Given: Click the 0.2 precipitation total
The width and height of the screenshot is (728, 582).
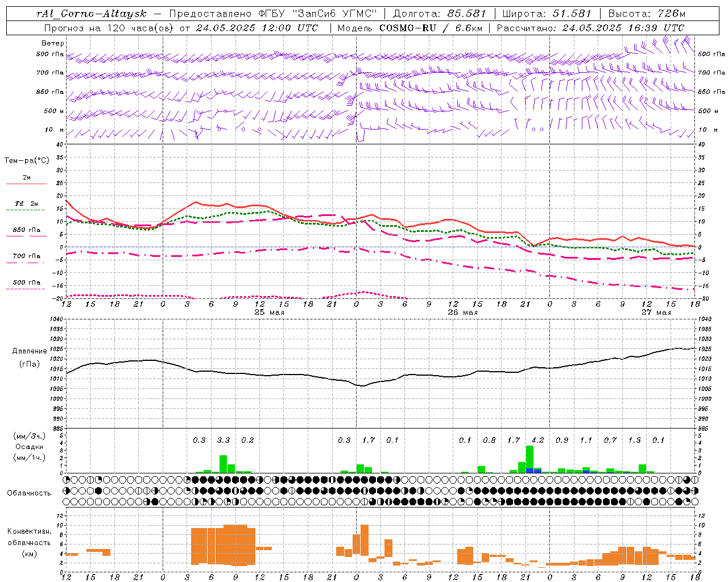Looking at the screenshot, I should (247, 440).
